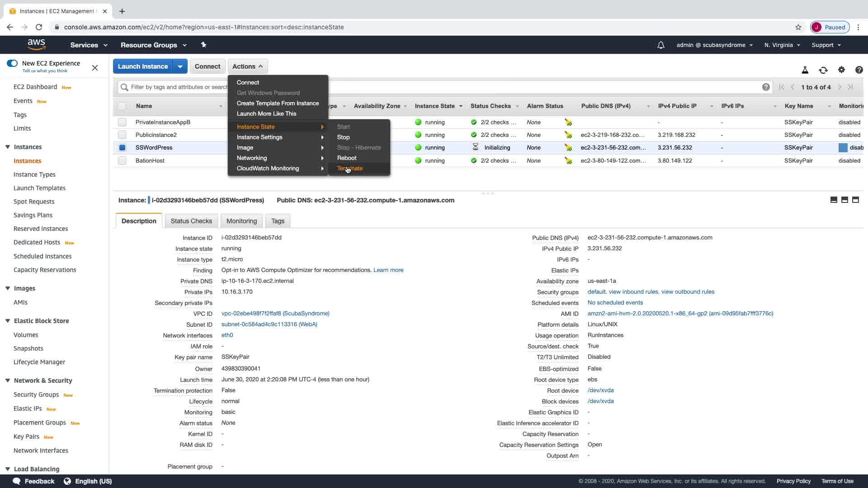
Task: Check the PrivateInstanceAppB row checkbox
Action: 122,122
